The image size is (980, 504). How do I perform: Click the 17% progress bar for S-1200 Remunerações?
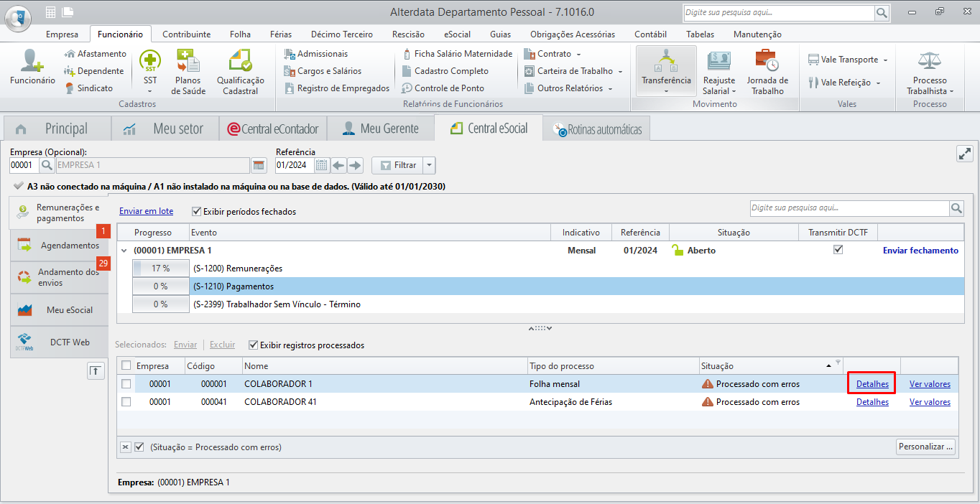click(160, 269)
